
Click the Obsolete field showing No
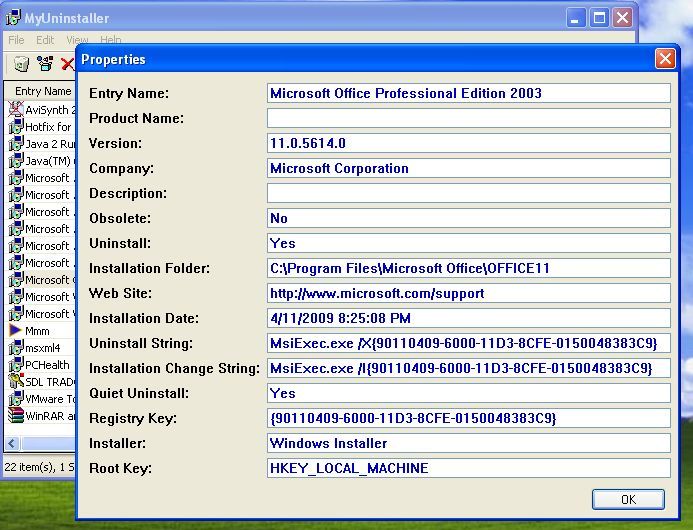[x=468, y=218]
